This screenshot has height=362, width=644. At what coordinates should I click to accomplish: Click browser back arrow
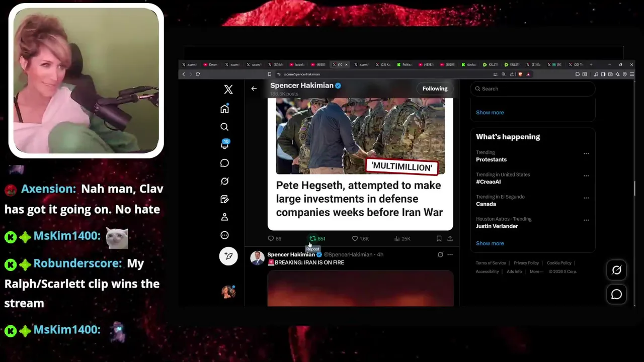point(184,74)
